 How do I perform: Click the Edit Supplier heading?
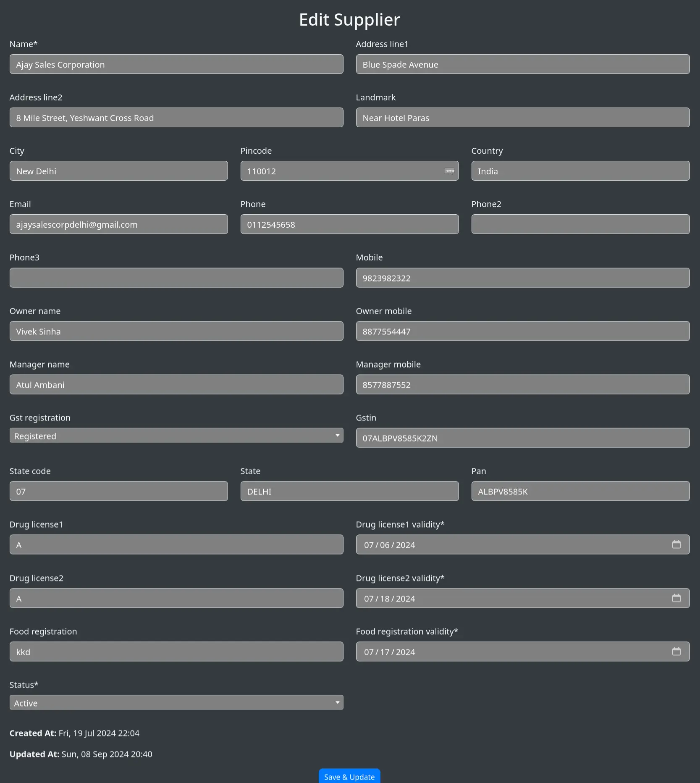click(x=349, y=20)
